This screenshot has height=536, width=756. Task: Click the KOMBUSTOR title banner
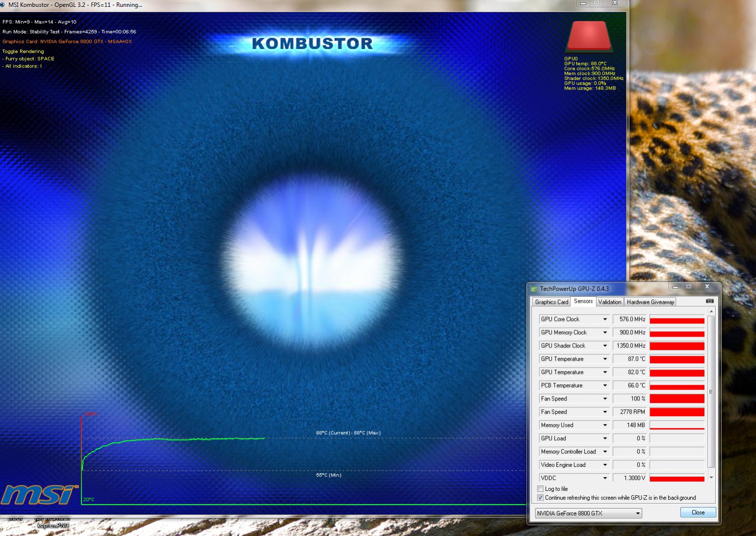pos(312,44)
